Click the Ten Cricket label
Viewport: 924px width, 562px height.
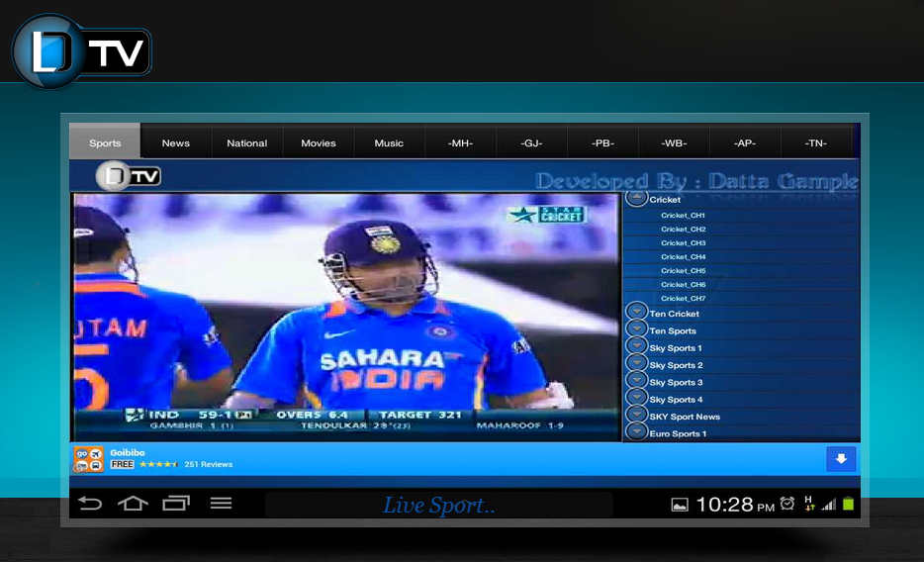[674, 314]
